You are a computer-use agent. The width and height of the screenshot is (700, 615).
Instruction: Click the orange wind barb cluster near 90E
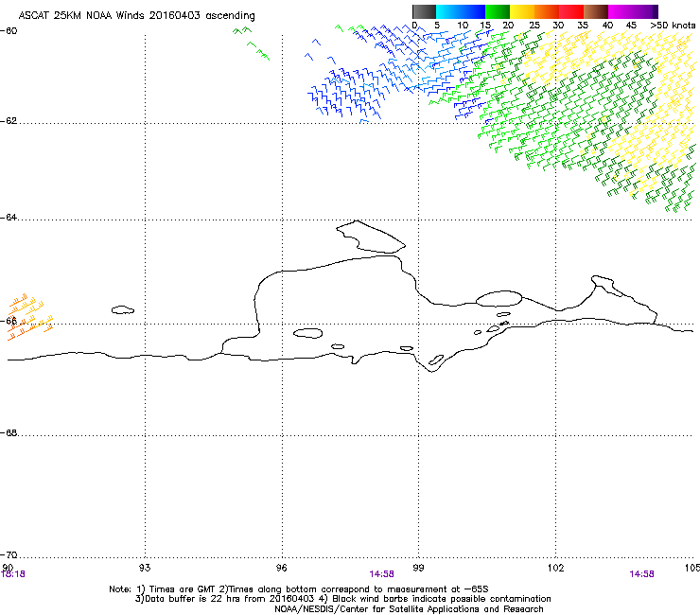point(30,317)
